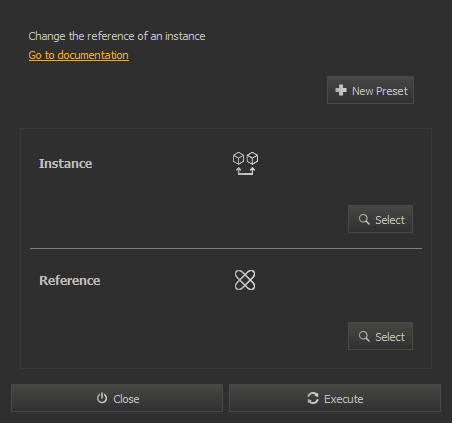Click the New Preset button
The width and height of the screenshot is (452, 423).
[370, 90]
